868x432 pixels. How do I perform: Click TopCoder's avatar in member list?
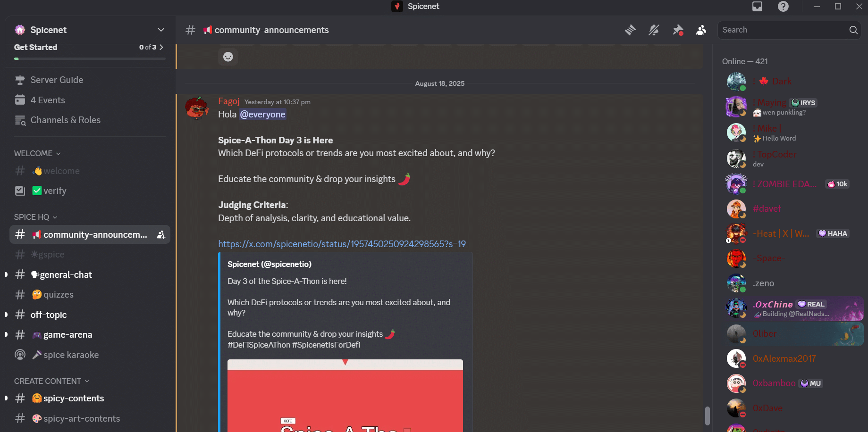coord(736,158)
